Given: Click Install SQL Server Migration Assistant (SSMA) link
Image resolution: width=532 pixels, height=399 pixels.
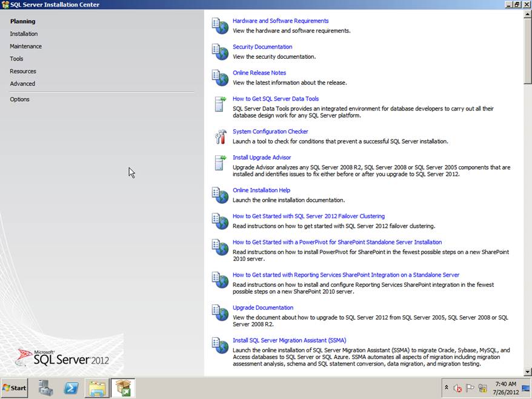Looking at the screenshot, I should coord(290,340).
